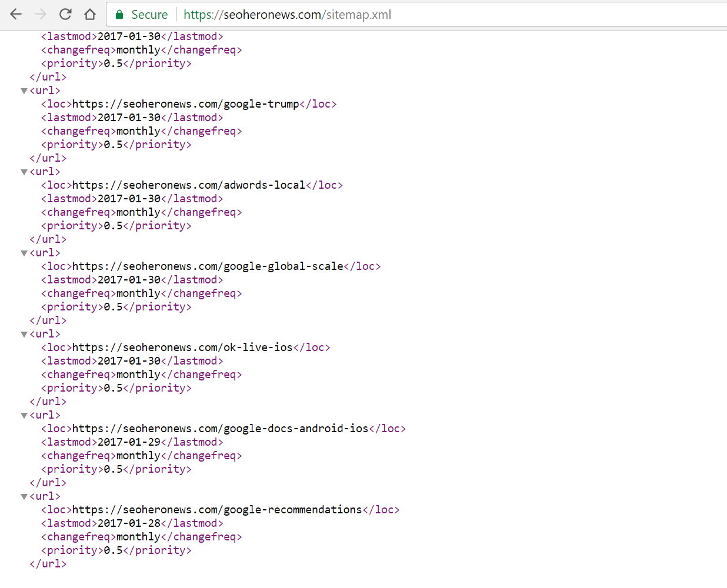Collapse the url node containing google-docs-android-ios
Image resolution: width=727 pixels, height=588 pixels.
(24, 416)
